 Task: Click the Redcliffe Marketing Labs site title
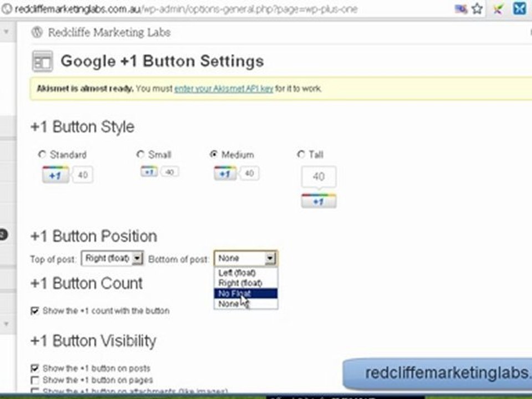109,33
